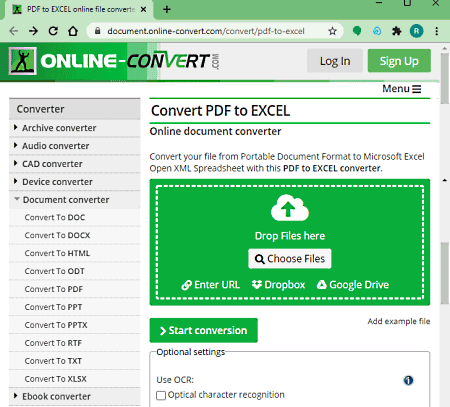Image resolution: width=450 pixels, height=407 pixels.
Task: Click the Log In button
Action: (x=335, y=61)
